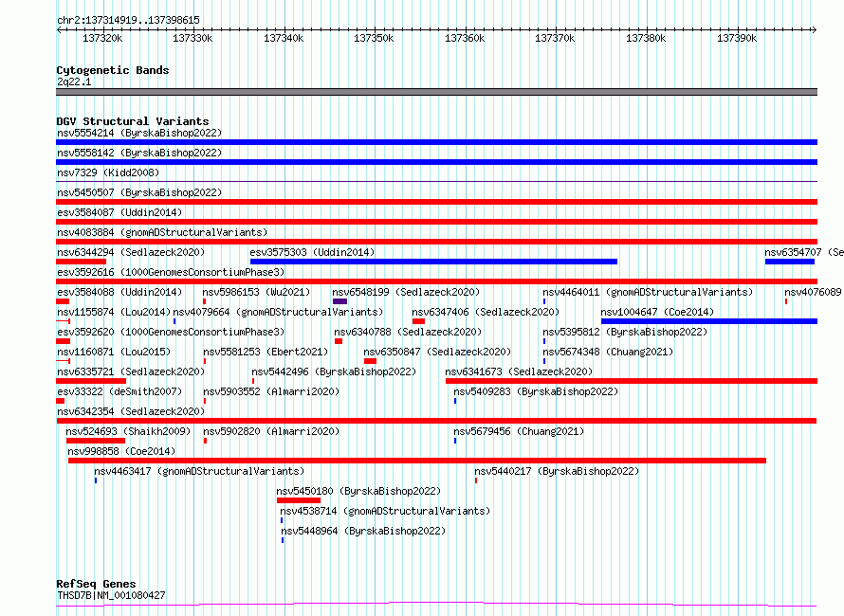
Task: Click the chr2:137314919..137398615 coordinates text
Action: pos(128,21)
